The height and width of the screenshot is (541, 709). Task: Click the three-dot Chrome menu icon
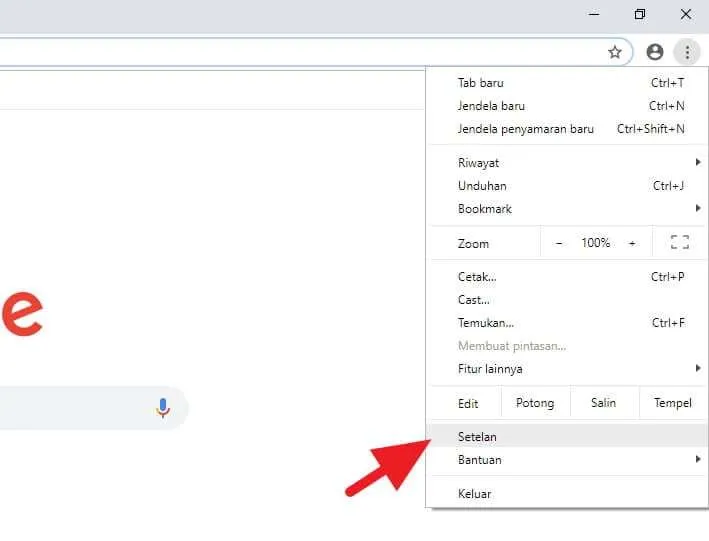tap(687, 52)
